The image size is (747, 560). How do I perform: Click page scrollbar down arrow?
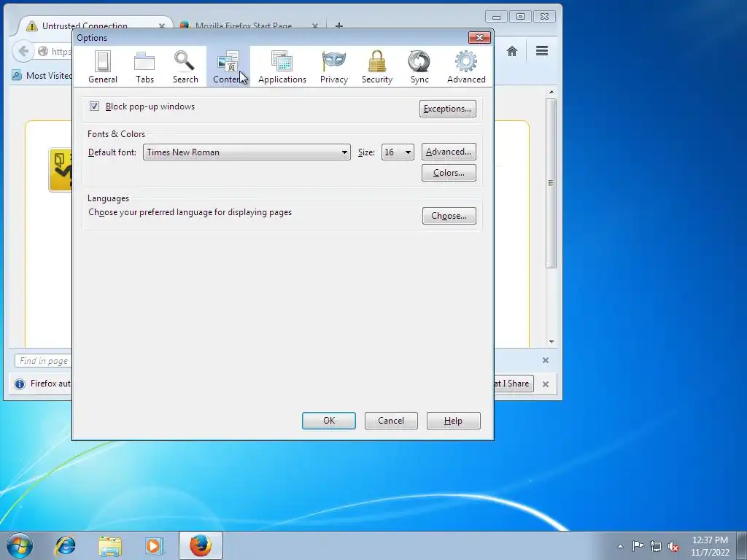[x=551, y=341]
